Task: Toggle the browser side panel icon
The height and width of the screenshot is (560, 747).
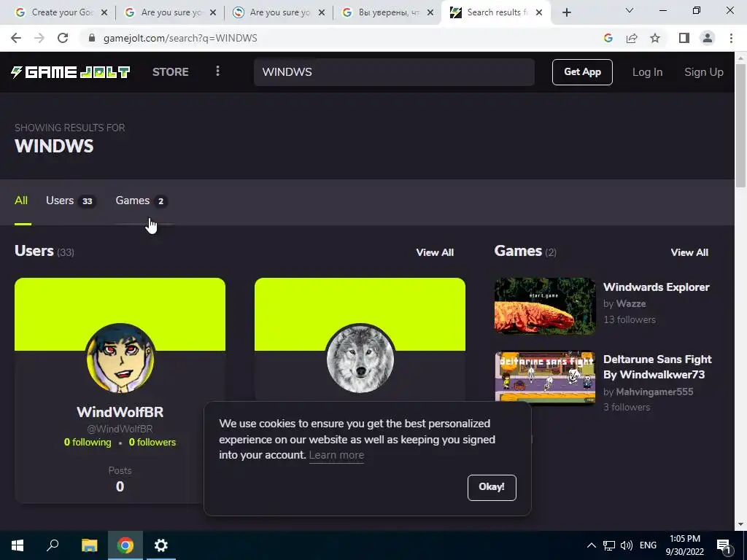Action: [x=684, y=38]
